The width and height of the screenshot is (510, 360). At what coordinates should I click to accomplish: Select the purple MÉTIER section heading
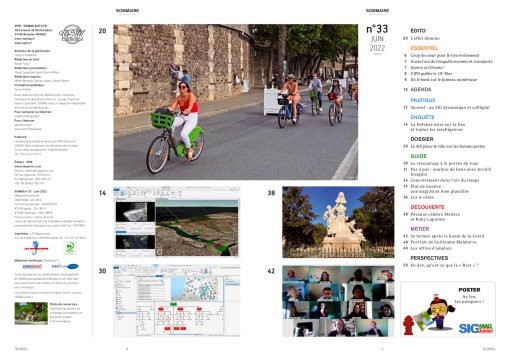click(420, 229)
